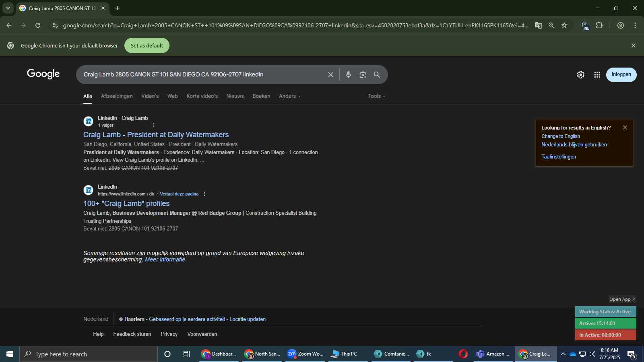
Task: Open the taskbar volume icon
Action: coord(592,354)
